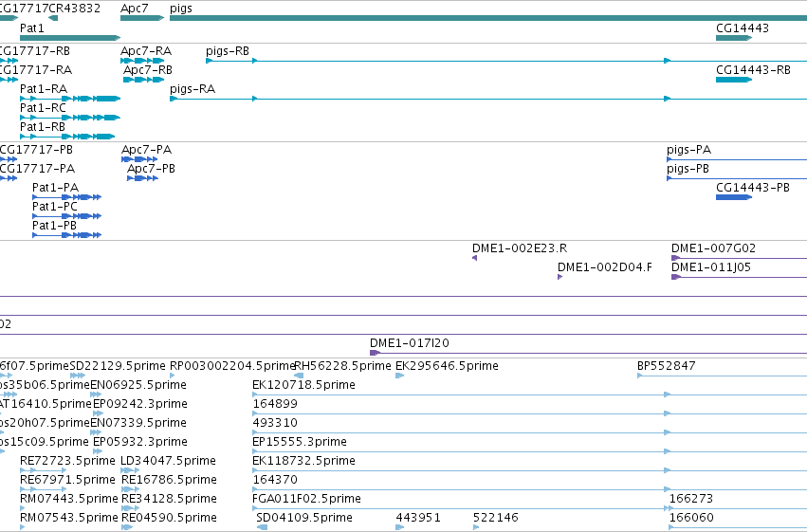Click the 164899 alignment label
This screenshot has width=807, height=532.
[x=275, y=404]
